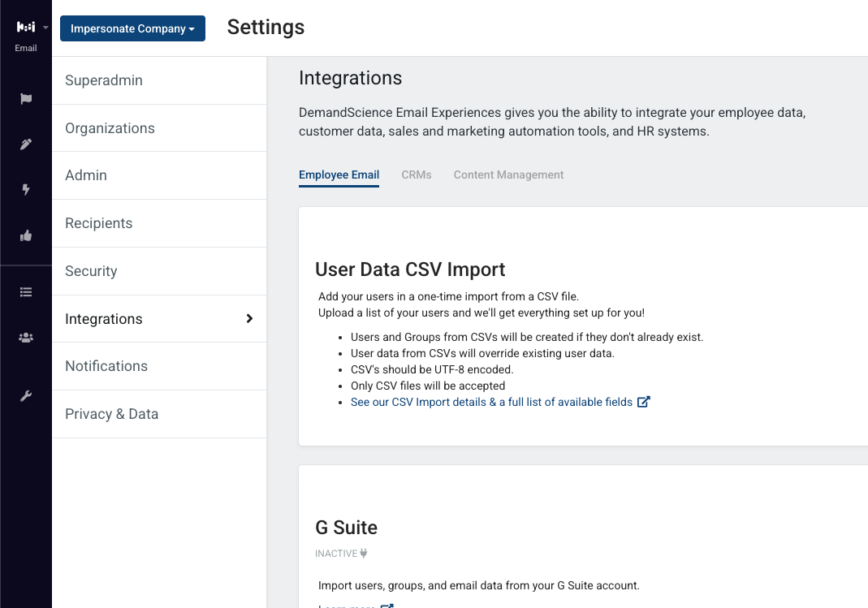Screen dimensions: 868x608
Task: Click the external link icon after CSV Import details
Action: 643,402
